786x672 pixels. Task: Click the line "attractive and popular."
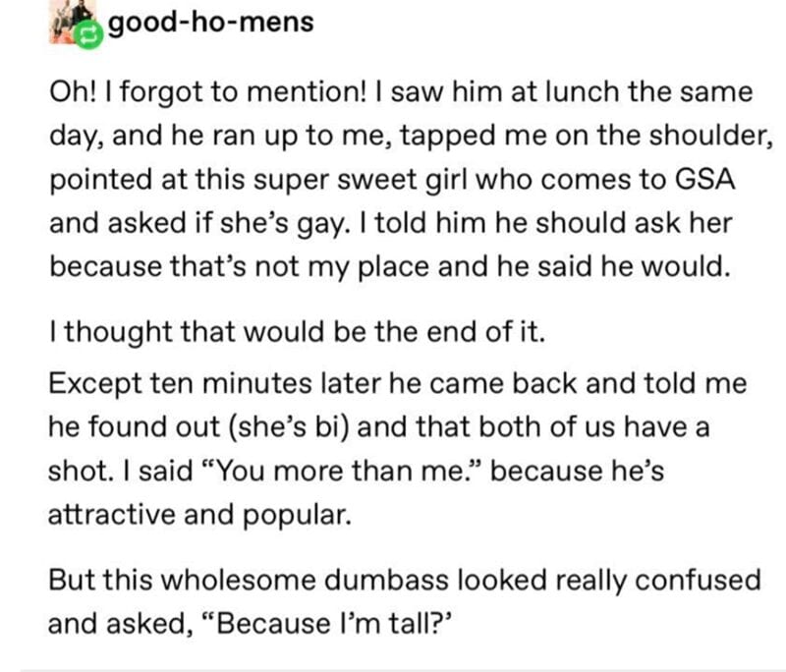tap(199, 516)
